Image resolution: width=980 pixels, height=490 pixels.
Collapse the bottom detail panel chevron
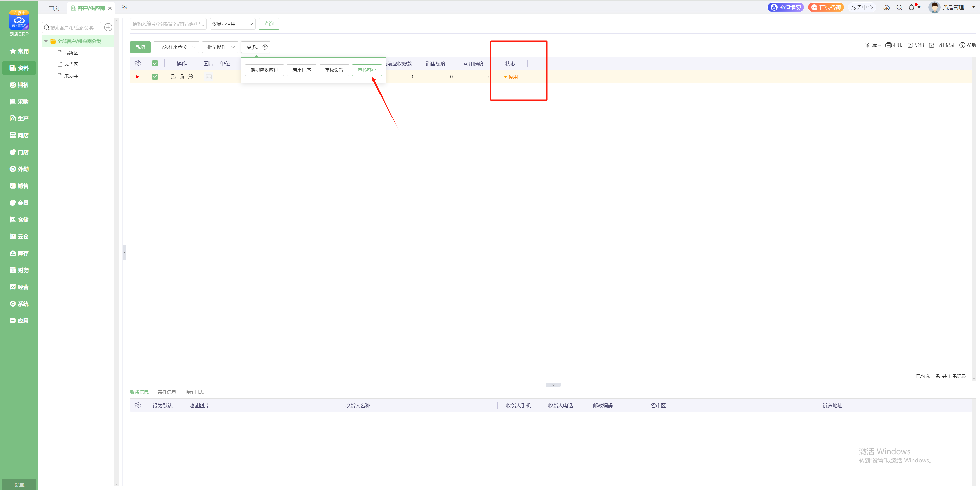[553, 385]
